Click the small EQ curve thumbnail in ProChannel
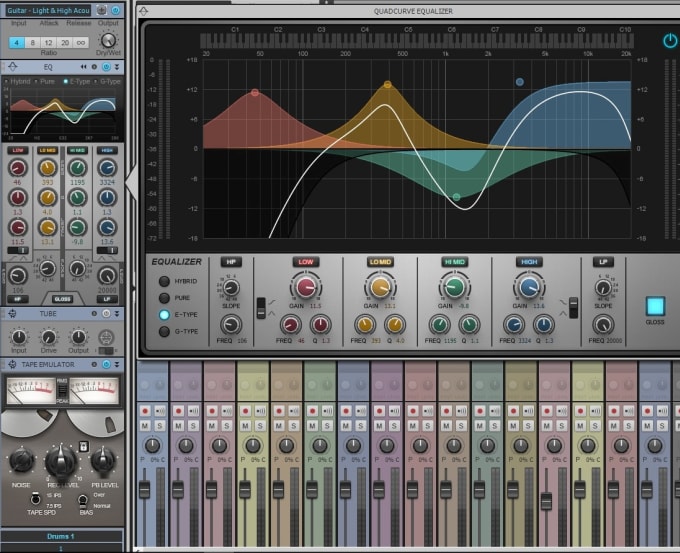This screenshot has width=680, height=553. [x=63, y=112]
